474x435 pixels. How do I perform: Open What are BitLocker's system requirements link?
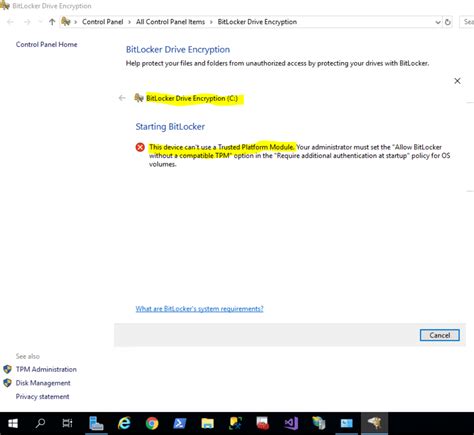tap(199, 309)
